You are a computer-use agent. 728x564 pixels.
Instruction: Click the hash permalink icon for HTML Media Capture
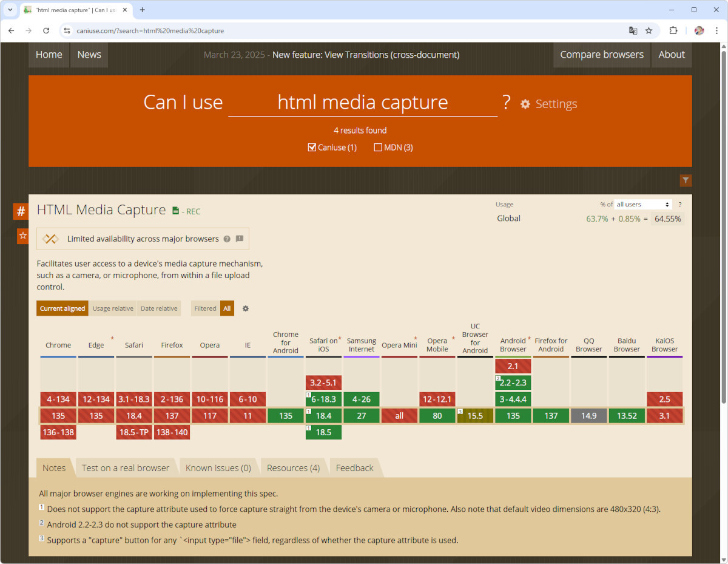click(21, 211)
